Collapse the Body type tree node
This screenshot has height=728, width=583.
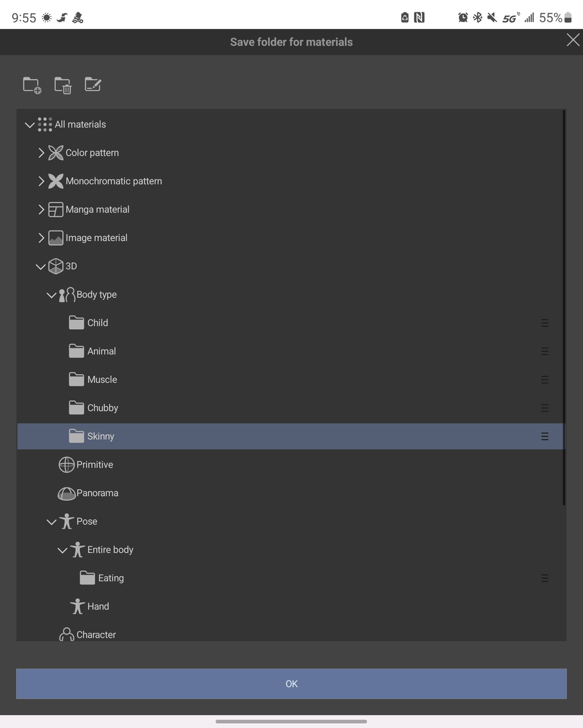[52, 295]
